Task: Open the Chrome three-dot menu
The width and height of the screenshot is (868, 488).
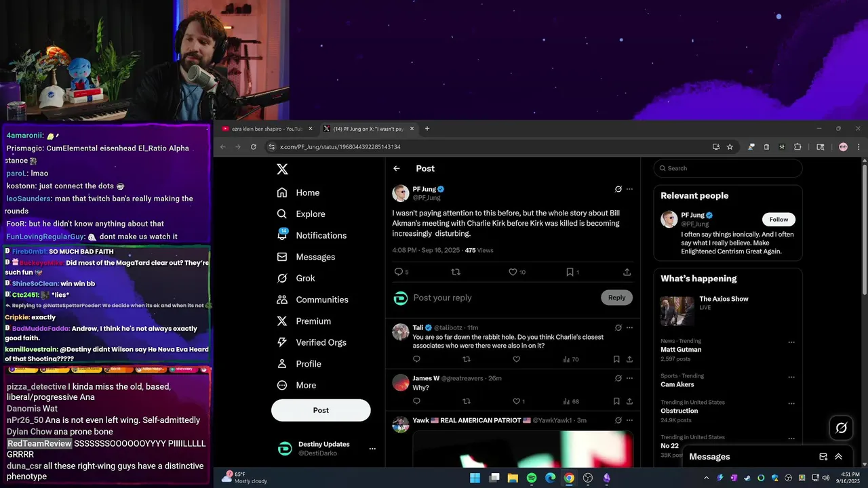Action: tap(859, 147)
